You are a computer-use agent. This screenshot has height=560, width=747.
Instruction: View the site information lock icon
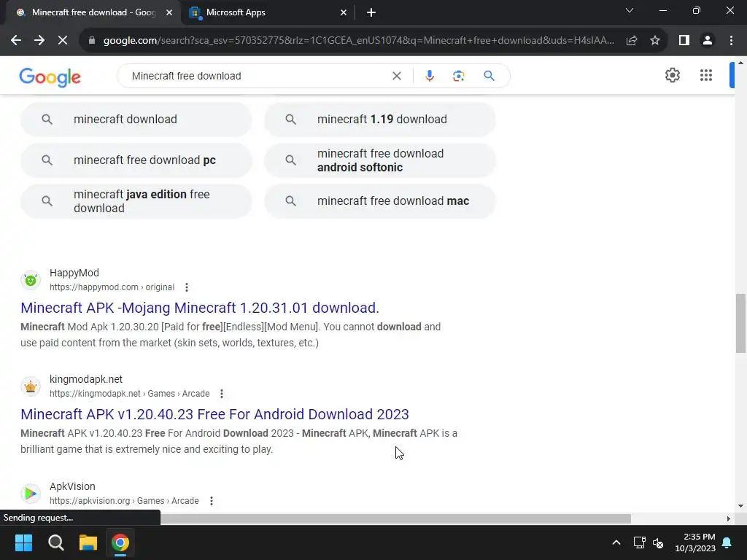click(92, 41)
